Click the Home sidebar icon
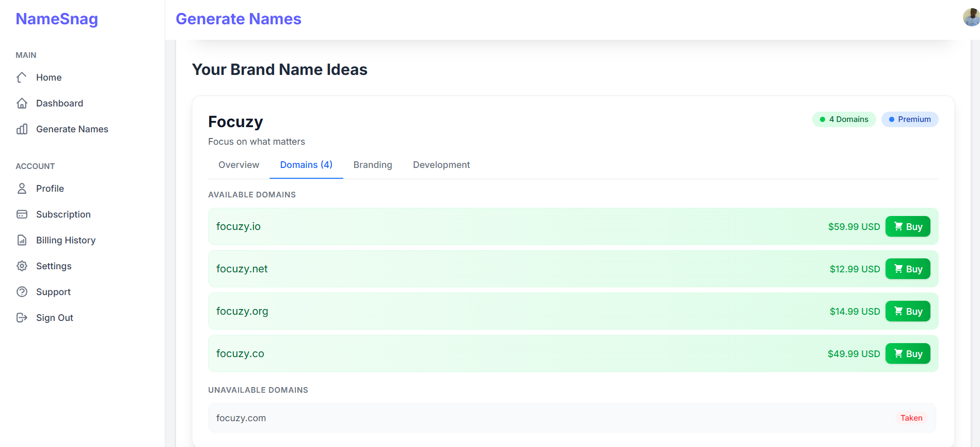 point(22,78)
